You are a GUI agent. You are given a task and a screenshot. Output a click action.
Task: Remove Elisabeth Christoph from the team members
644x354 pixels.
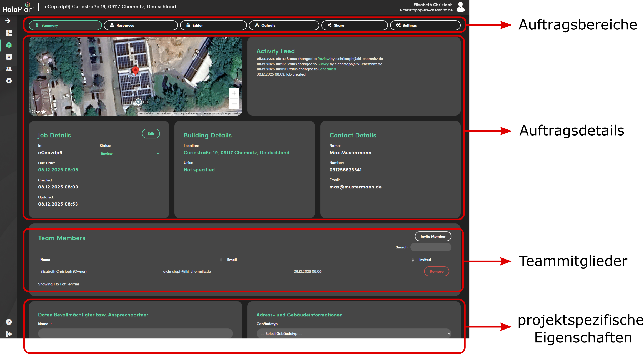click(436, 271)
